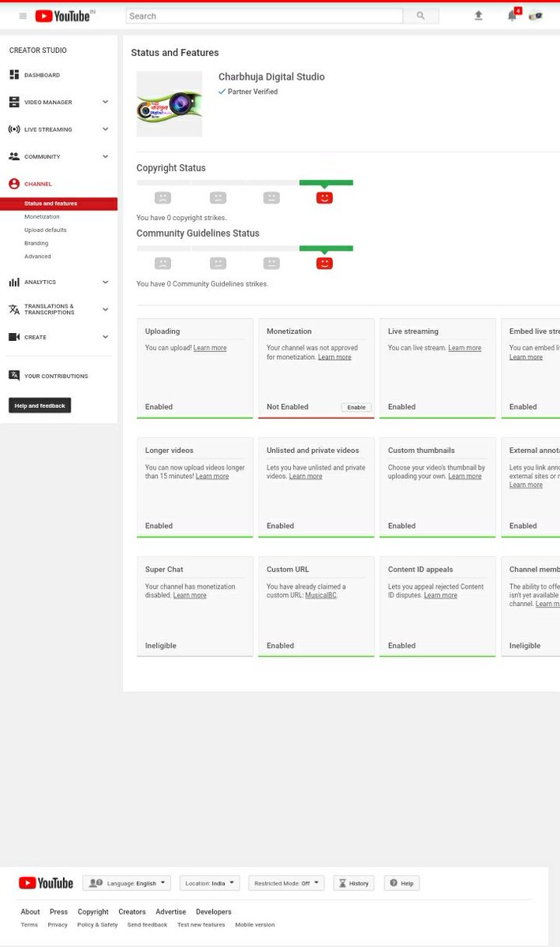Click the Charbhuja Digital Studio channel name

pyautogui.click(x=271, y=77)
